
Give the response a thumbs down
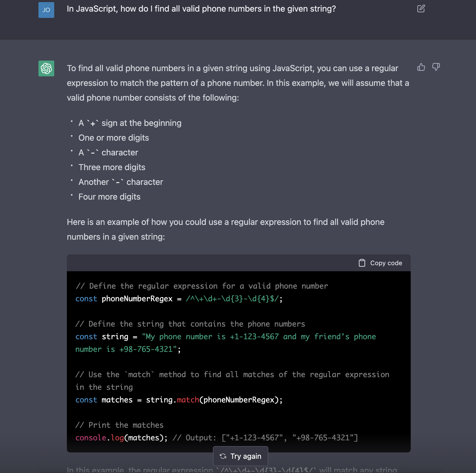click(436, 67)
